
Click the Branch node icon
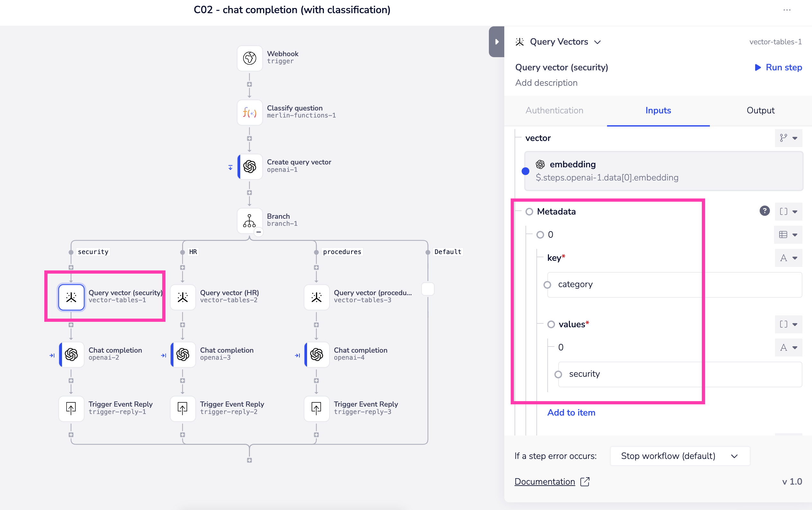click(250, 221)
